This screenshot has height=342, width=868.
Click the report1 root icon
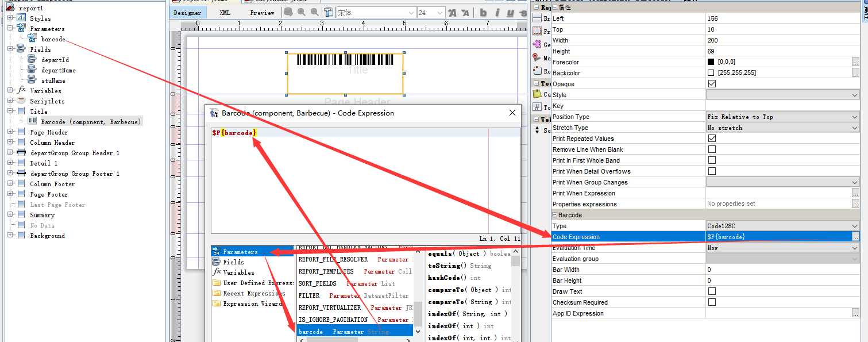tap(10, 8)
